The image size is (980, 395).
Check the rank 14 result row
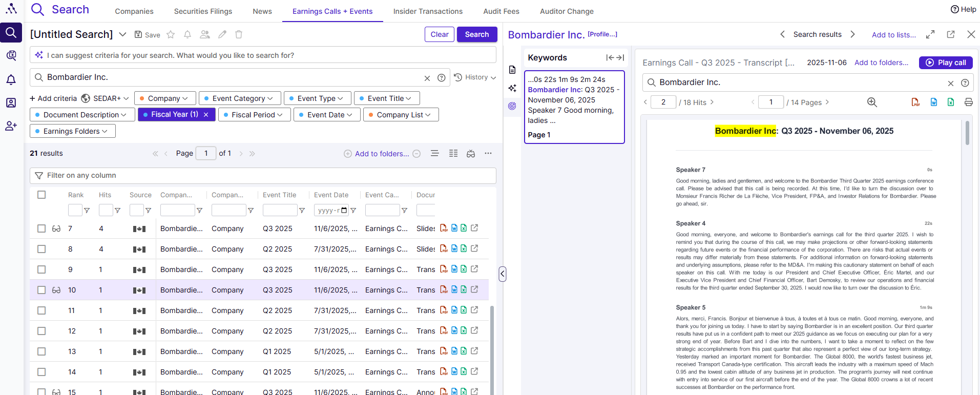click(41, 372)
